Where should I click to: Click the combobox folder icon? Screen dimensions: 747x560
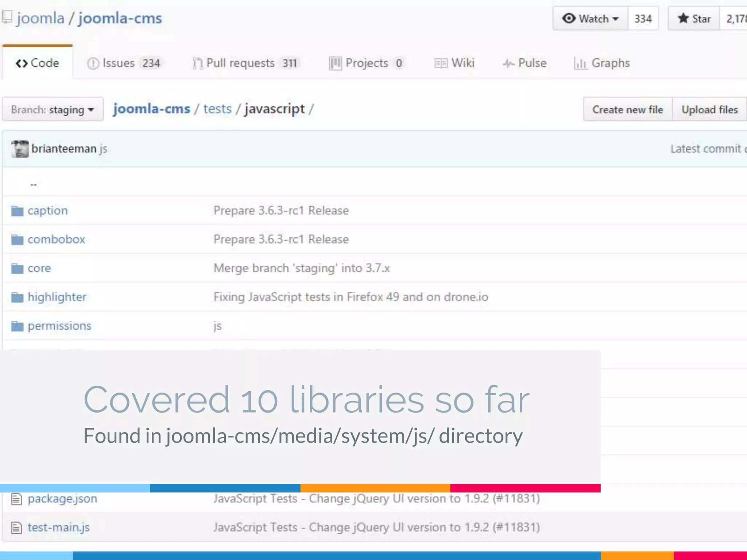17,240
